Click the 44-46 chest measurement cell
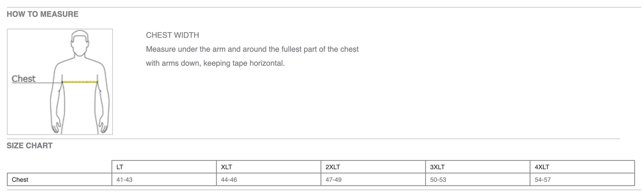The height and width of the screenshot is (193, 644). pos(230,180)
